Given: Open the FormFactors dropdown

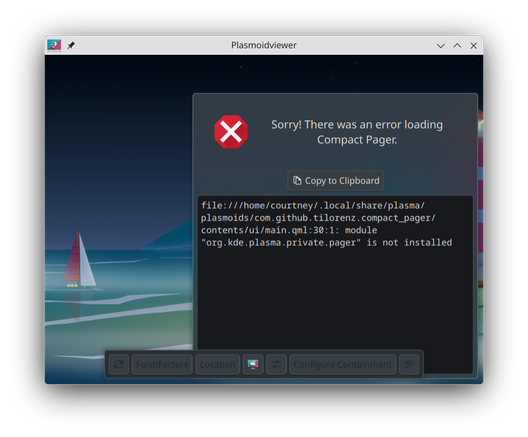Looking at the screenshot, I should click(x=162, y=364).
